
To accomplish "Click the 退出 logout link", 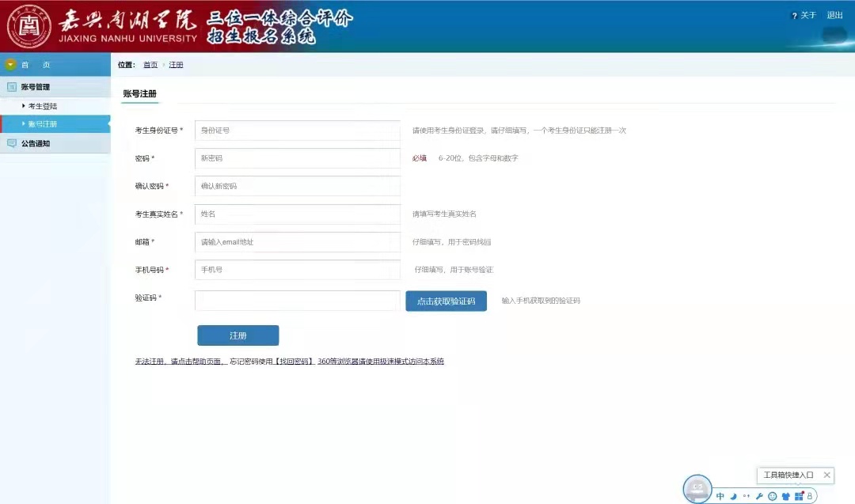I will click(x=834, y=15).
